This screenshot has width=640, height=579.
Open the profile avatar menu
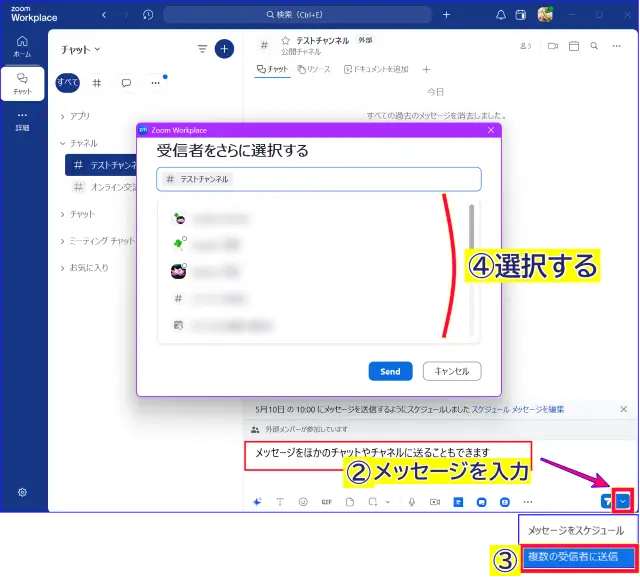pyautogui.click(x=544, y=15)
